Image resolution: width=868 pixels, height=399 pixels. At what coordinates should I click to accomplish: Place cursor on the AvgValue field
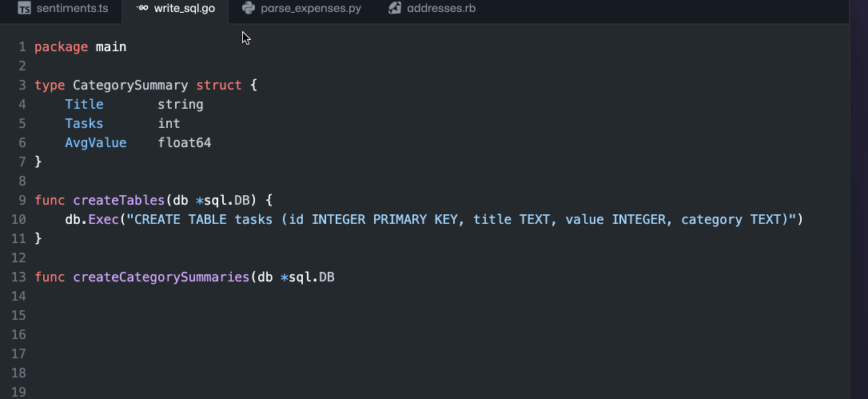coord(96,143)
